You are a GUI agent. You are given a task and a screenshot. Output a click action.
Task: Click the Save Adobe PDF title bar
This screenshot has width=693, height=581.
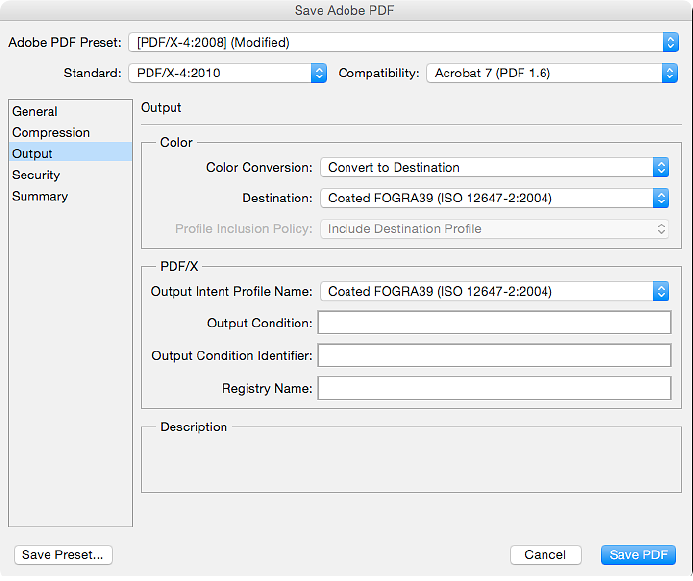click(x=346, y=10)
